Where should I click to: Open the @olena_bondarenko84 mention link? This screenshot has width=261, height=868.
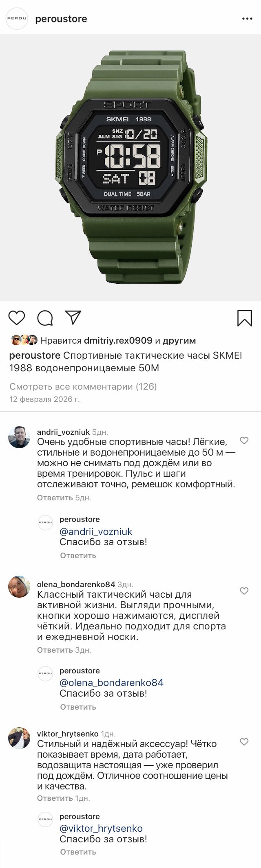click(x=111, y=683)
